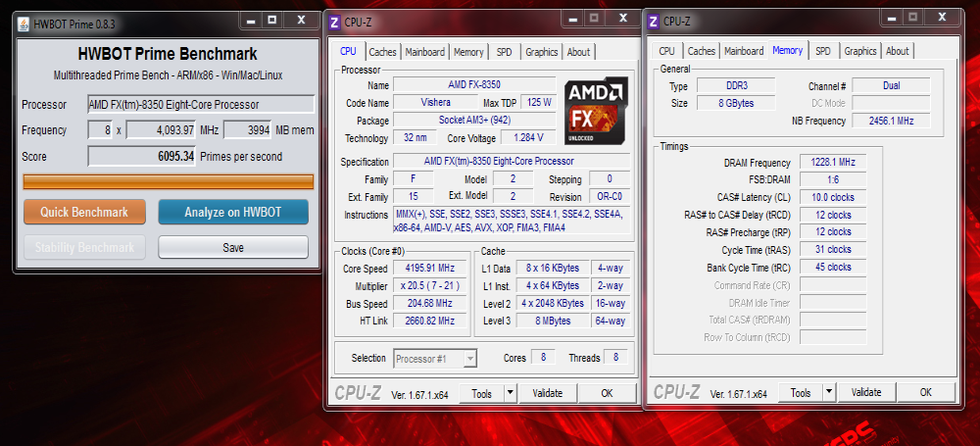The width and height of the screenshot is (980, 446).
Task: Maximize the HWBOT Prime window
Action: point(271,20)
